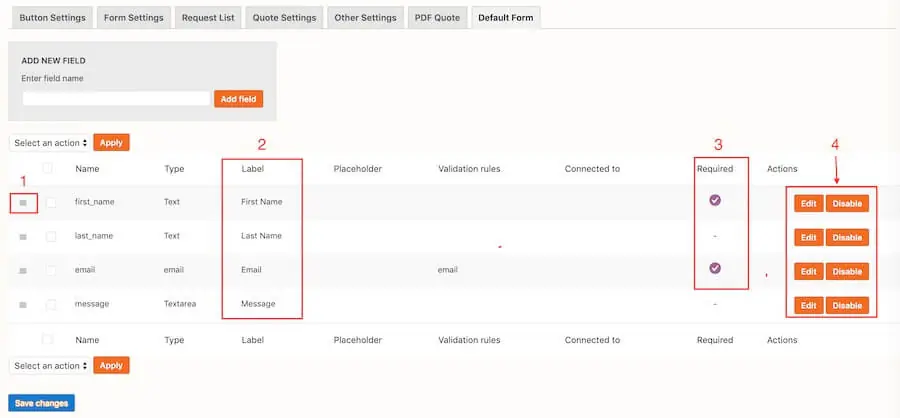Open the bottom Select an action dropdown
900x418 pixels.
pos(51,366)
